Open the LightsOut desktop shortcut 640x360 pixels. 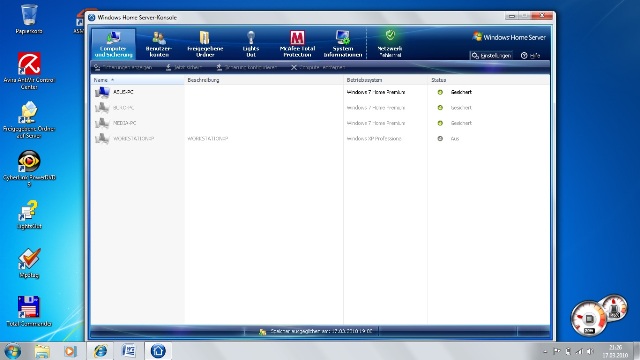click(x=29, y=215)
